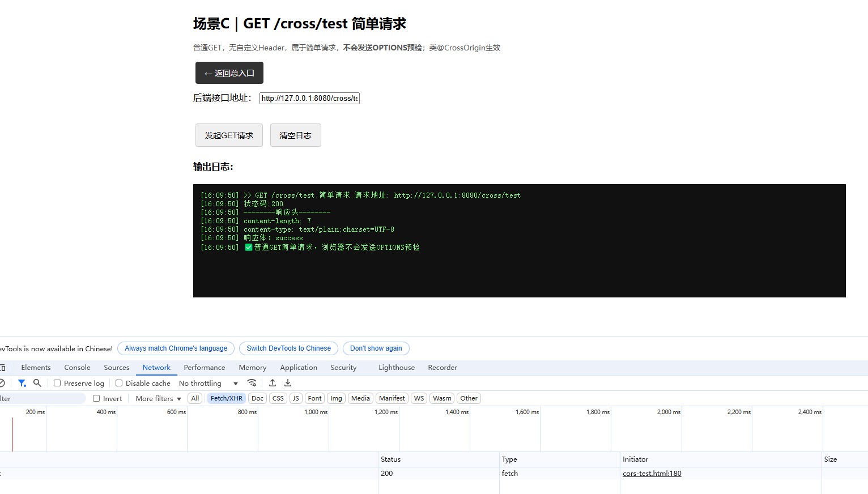Filter requests by CSS type

tap(278, 398)
